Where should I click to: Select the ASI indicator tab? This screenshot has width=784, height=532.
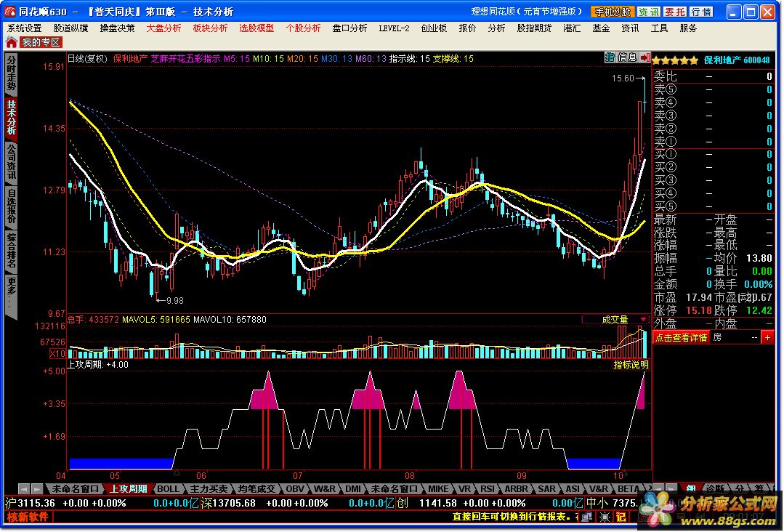572,489
